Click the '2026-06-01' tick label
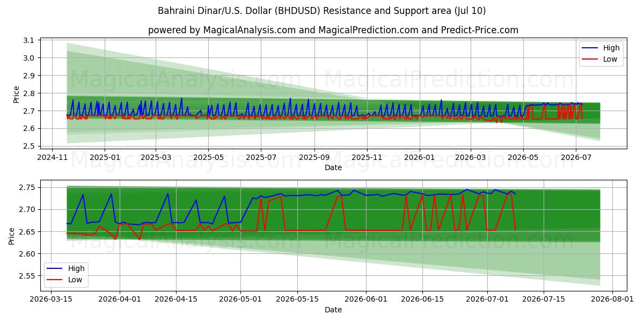The height and width of the screenshot is (322, 644). click(x=365, y=299)
